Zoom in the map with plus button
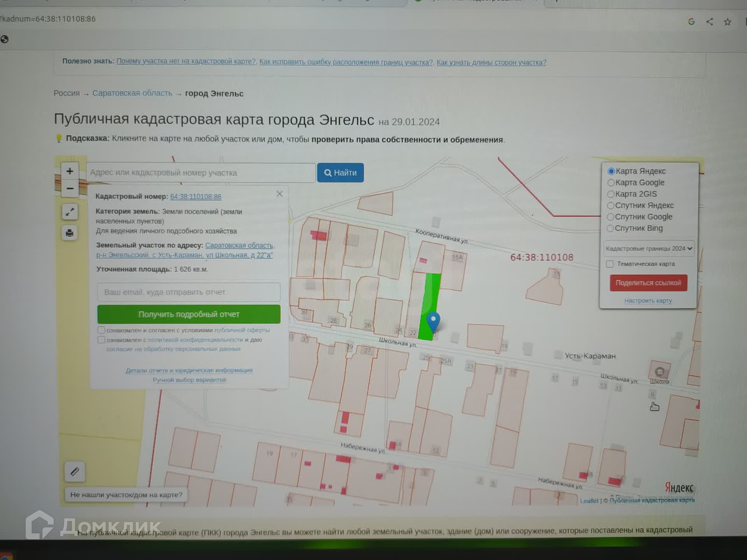747x560 pixels. 70,171
